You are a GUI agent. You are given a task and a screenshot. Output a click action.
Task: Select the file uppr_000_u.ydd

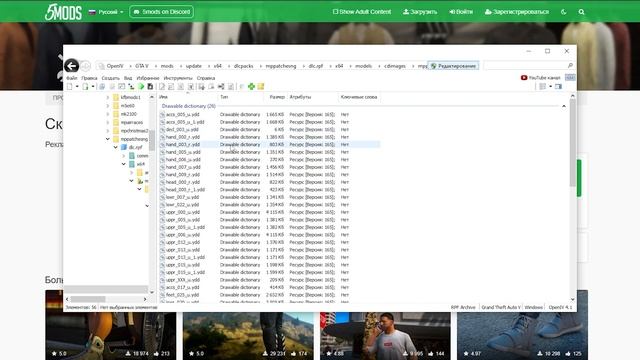[x=183, y=212]
